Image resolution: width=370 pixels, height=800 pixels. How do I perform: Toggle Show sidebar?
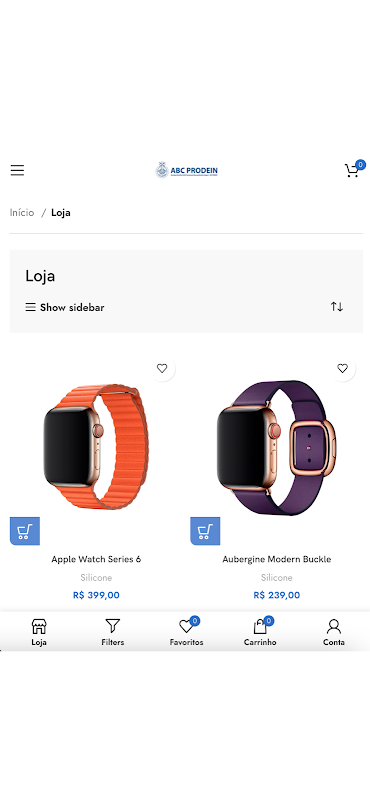65,308
